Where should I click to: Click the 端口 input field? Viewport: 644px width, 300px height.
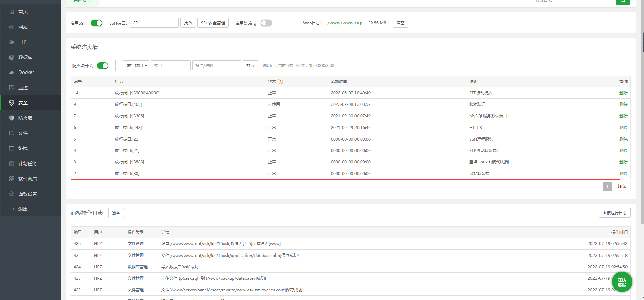click(x=171, y=65)
